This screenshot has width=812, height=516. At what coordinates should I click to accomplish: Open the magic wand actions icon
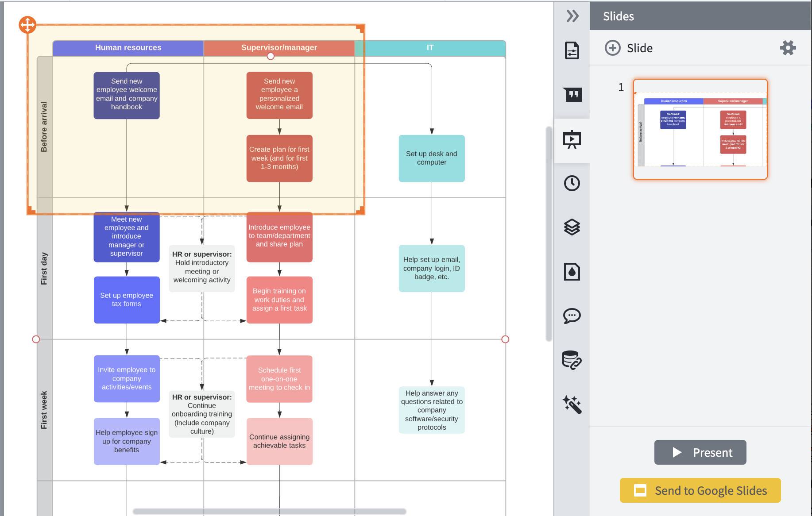pyautogui.click(x=572, y=404)
